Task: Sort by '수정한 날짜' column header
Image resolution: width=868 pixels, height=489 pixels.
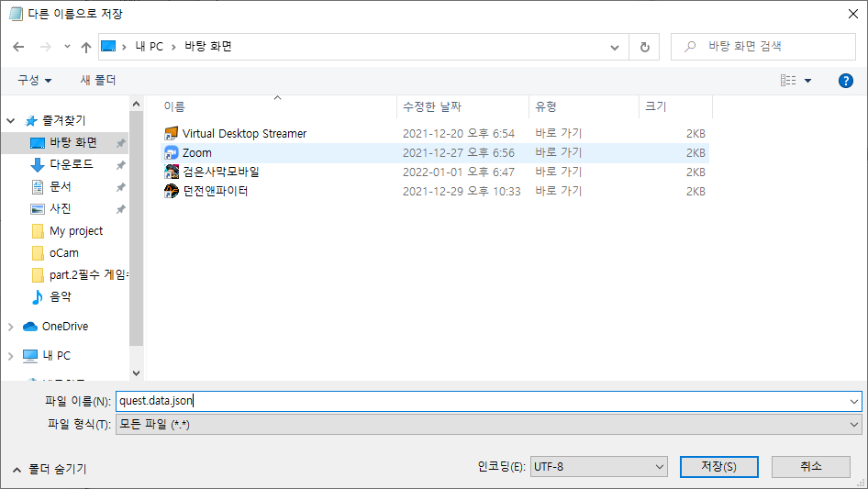Action: pos(432,106)
